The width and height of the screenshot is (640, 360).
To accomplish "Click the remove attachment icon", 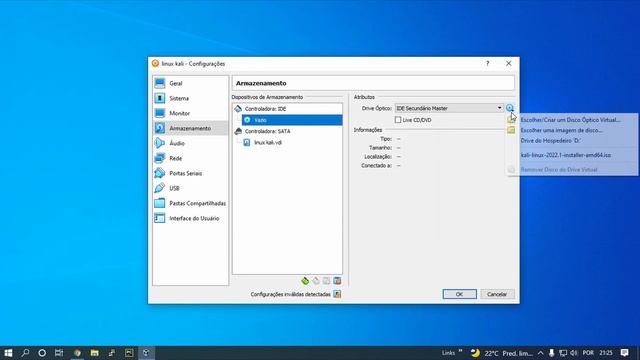I will pos(337,281).
